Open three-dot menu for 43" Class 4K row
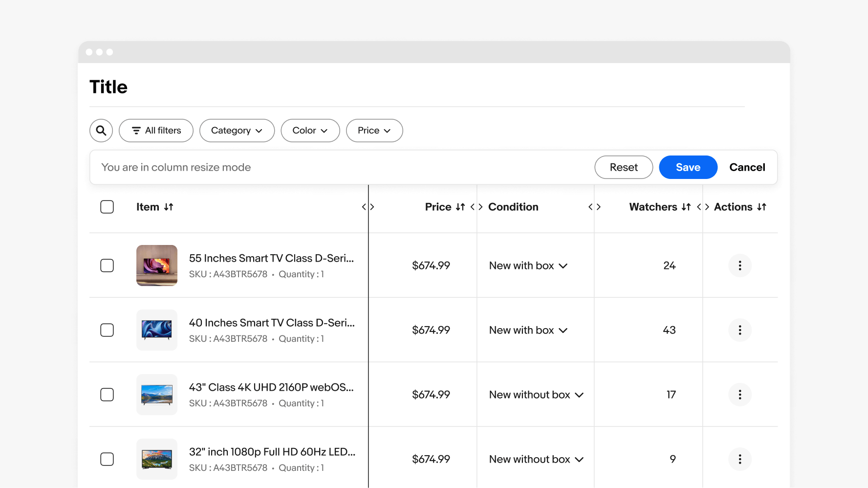 [x=739, y=395]
